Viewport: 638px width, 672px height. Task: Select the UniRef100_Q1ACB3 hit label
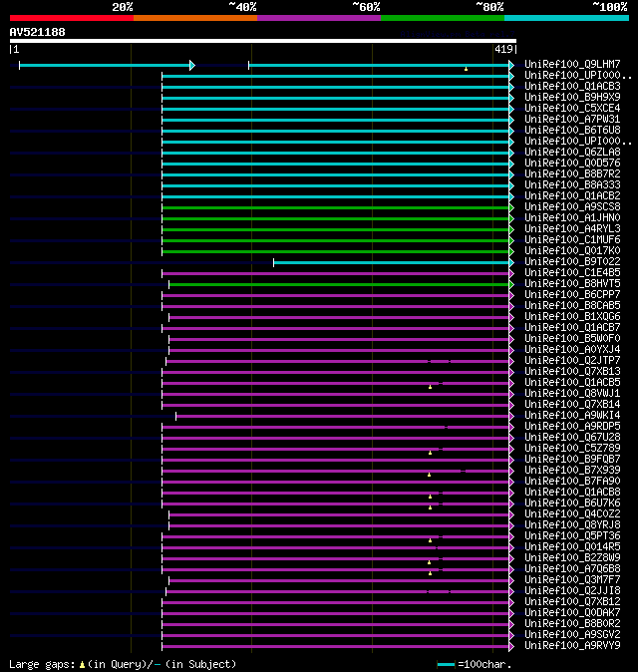pyautogui.click(x=572, y=86)
